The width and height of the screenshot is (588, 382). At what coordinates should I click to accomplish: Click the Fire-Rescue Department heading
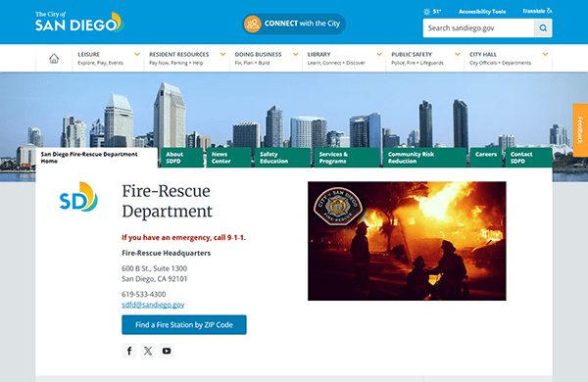pyautogui.click(x=168, y=202)
